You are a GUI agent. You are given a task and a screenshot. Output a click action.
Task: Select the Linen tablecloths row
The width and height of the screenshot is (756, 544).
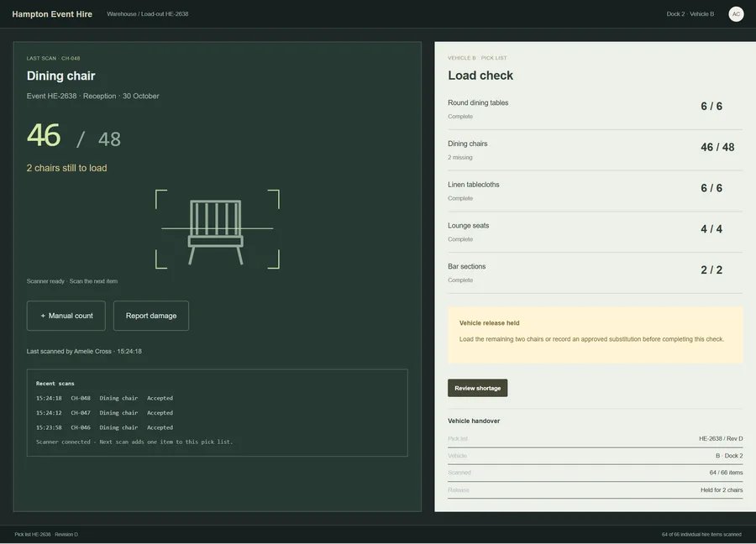click(595, 191)
